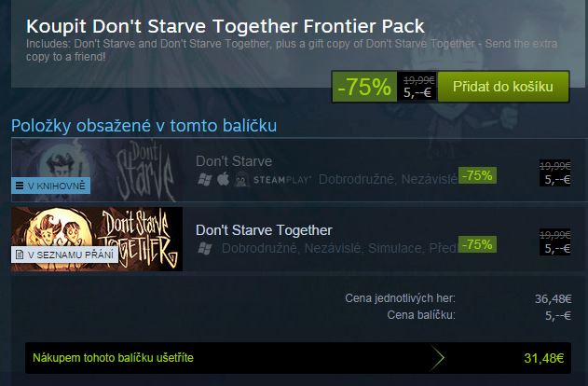588x386 pixels.
Task: Click the Windows icon under Don't Starve Together
Action: tap(205, 248)
